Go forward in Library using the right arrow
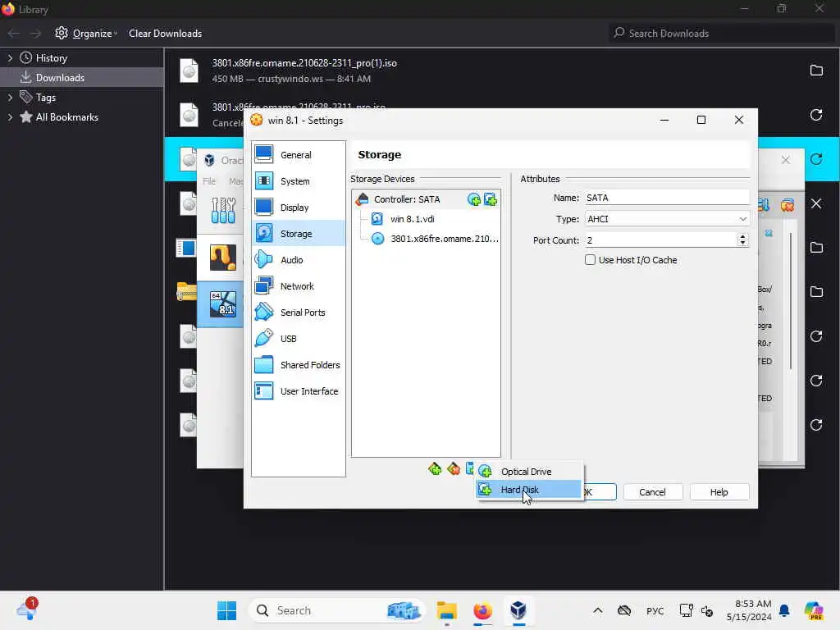Image resolution: width=840 pixels, height=630 pixels. click(35, 33)
